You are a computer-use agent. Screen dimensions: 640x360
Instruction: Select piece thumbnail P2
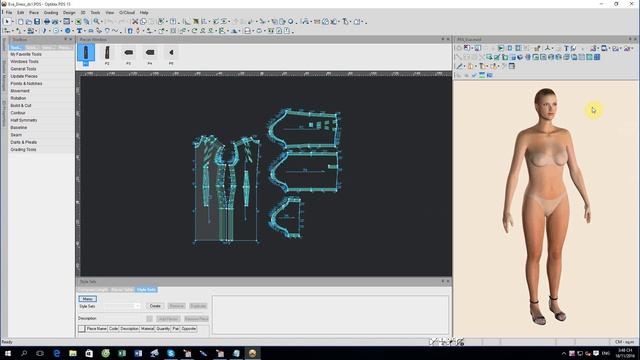[107, 55]
